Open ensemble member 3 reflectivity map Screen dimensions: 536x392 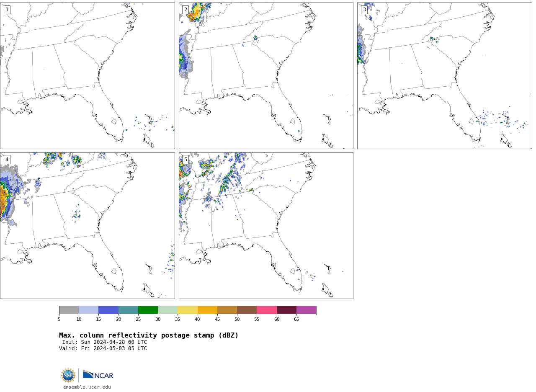444,76
